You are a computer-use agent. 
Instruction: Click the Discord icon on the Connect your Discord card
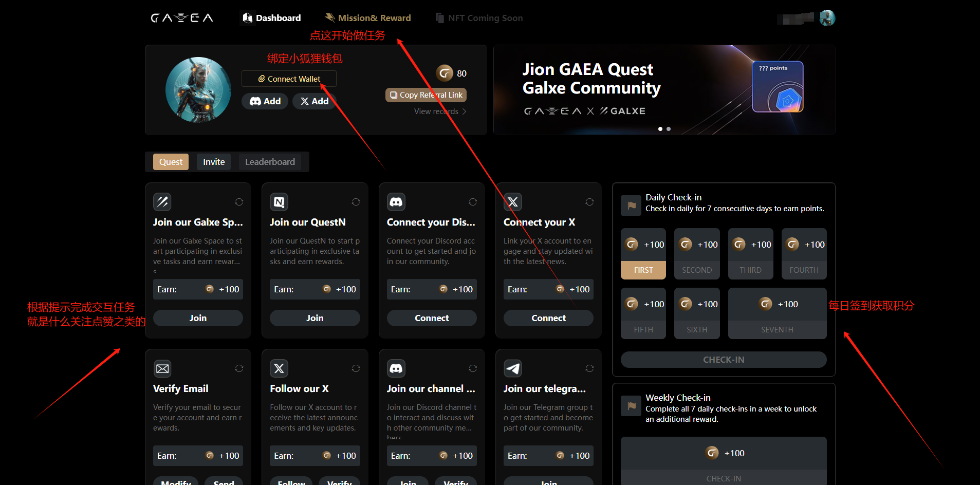(x=396, y=202)
